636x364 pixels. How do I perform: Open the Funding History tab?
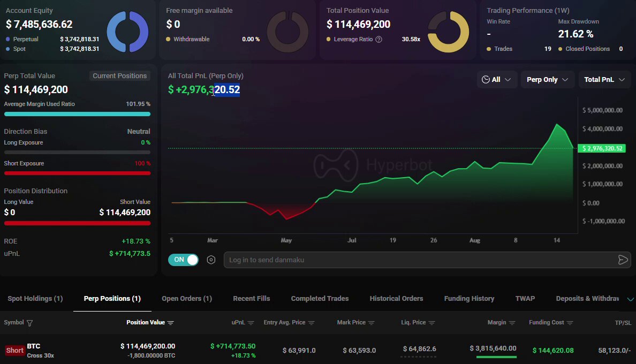pos(470,299)
